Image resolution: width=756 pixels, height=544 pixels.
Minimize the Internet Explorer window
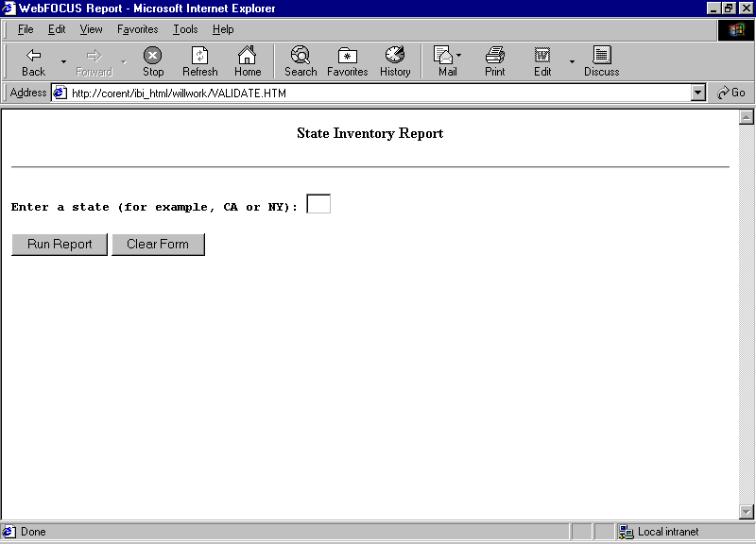[x=713, y=8]
